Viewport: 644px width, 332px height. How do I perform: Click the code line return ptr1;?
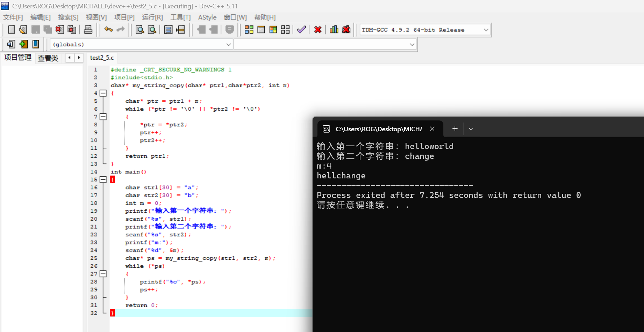click(147, 156)
